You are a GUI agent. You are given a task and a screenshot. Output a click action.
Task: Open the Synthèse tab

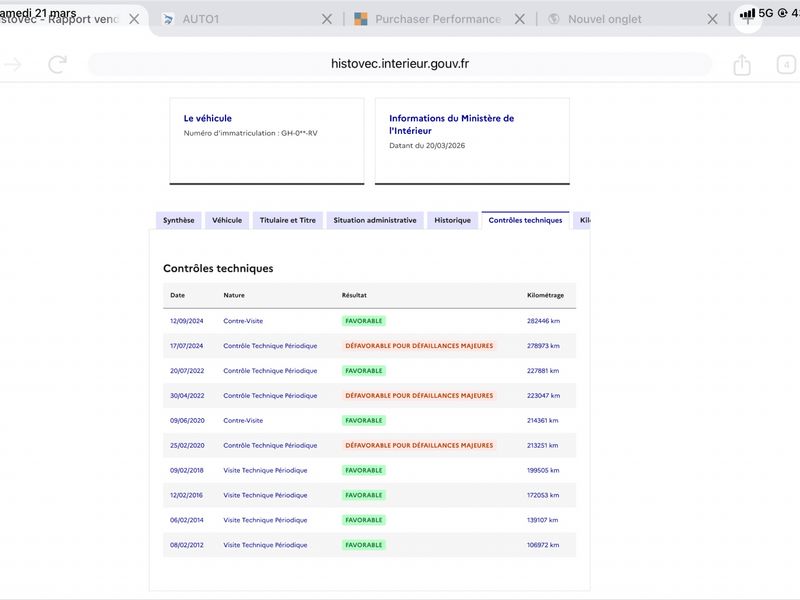tap(179, 220)
